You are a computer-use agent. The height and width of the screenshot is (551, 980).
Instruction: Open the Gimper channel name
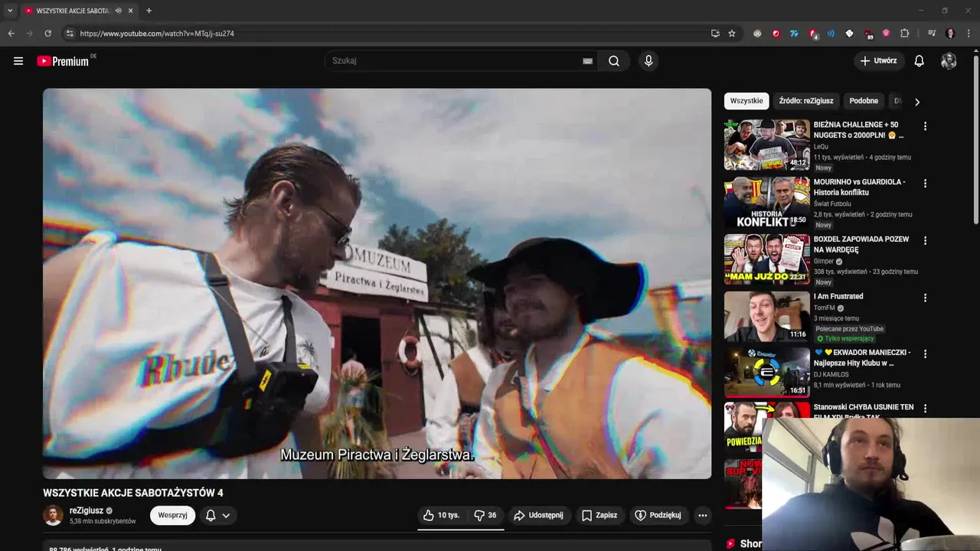824,262
